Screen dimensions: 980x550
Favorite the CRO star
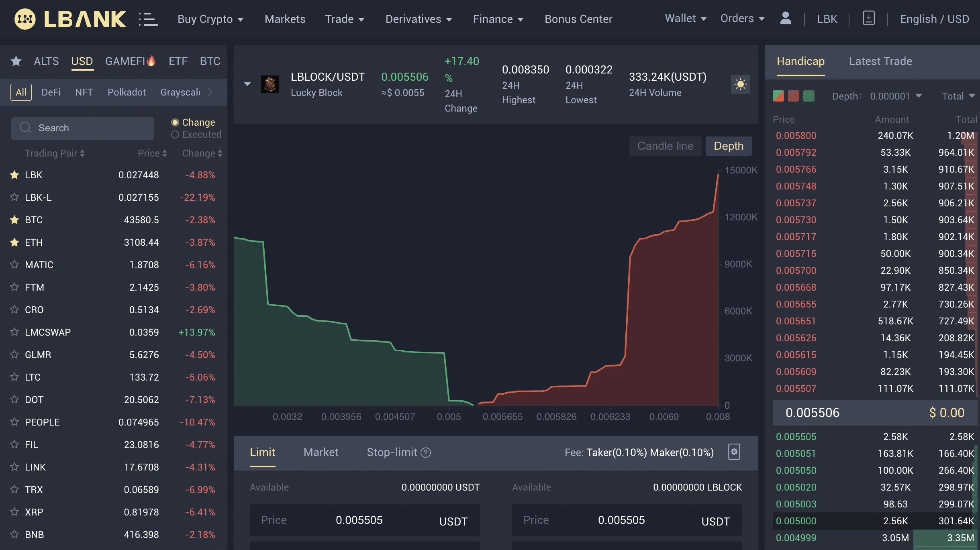coord(14,310)
